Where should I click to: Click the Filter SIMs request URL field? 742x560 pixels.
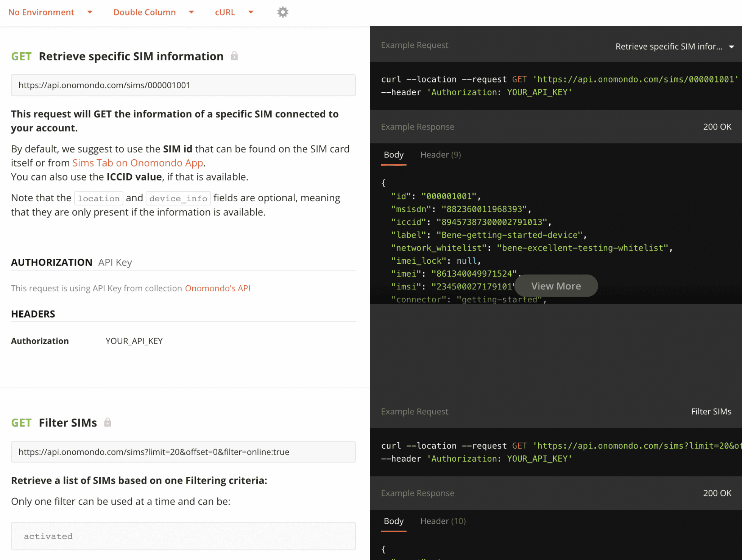[183, 451]
